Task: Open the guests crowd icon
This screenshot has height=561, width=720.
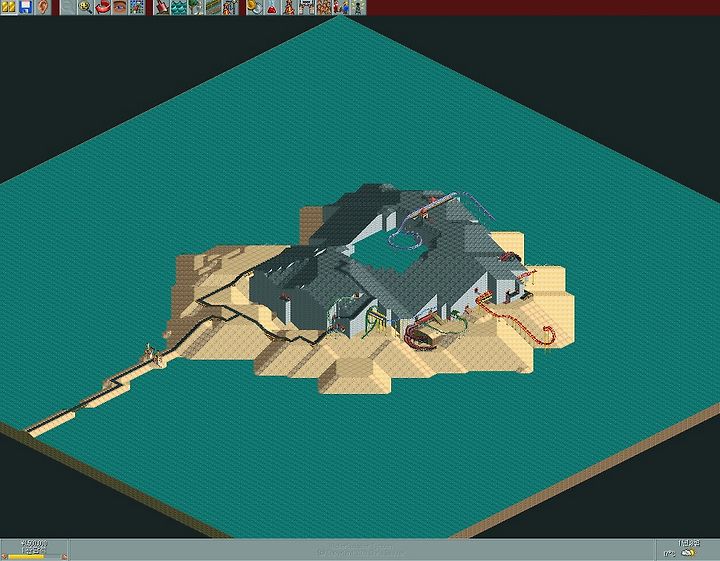Action: click(x=324, y=7)
